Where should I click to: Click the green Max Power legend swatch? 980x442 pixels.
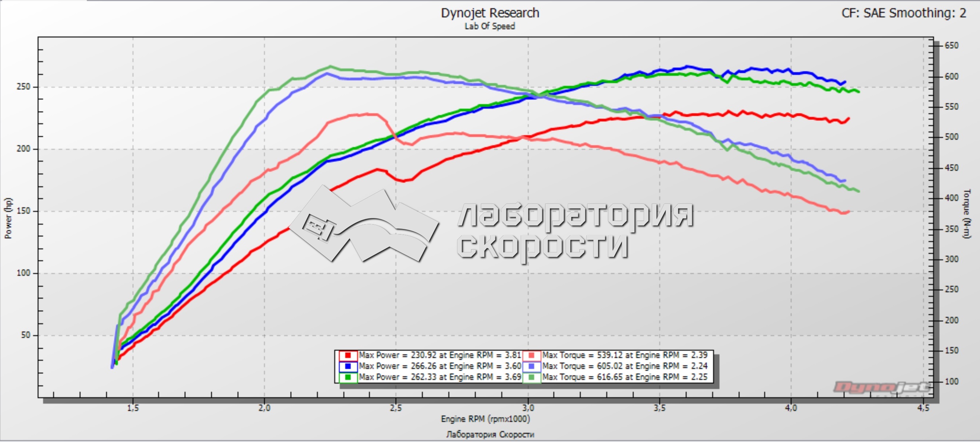coord(348,377)
